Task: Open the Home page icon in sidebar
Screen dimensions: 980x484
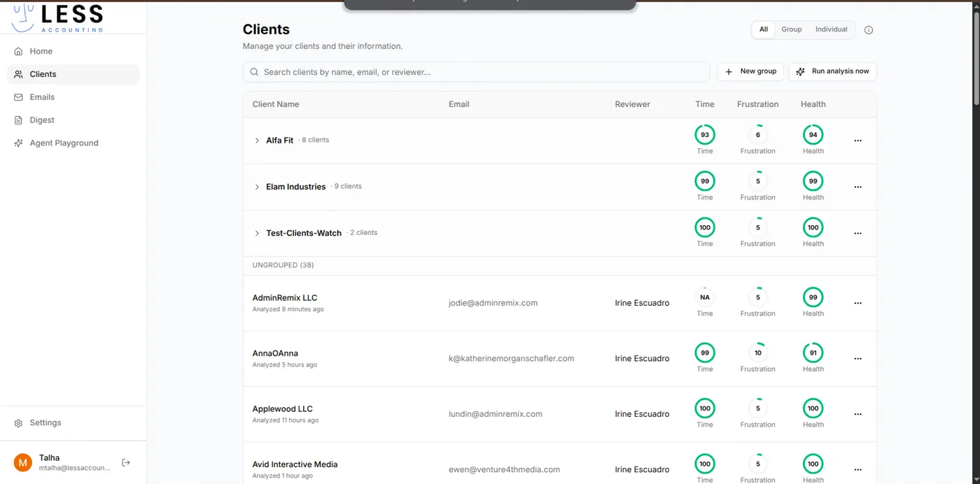Action: pos(18,51)
